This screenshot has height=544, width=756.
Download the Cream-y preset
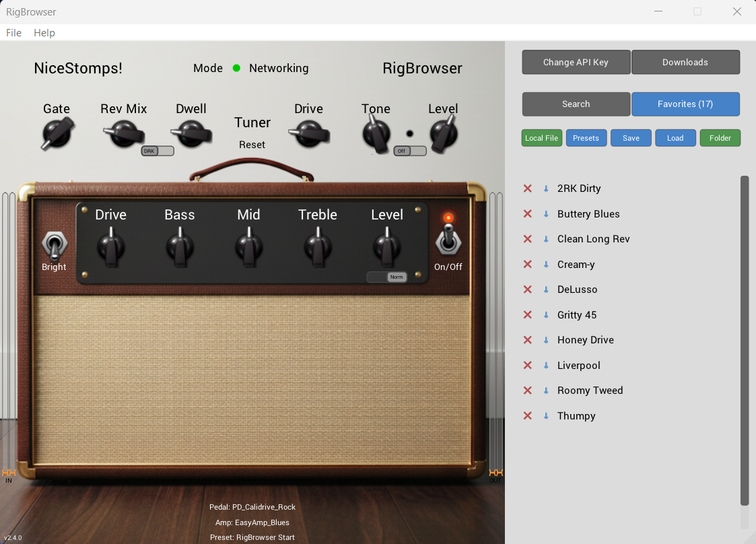(x=545, y=265)
